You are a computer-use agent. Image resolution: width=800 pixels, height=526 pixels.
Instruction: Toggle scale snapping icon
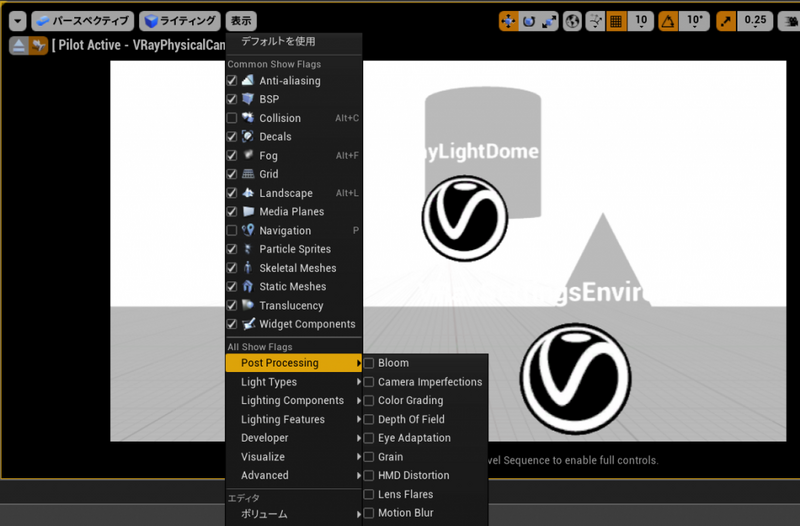(726, 21)
